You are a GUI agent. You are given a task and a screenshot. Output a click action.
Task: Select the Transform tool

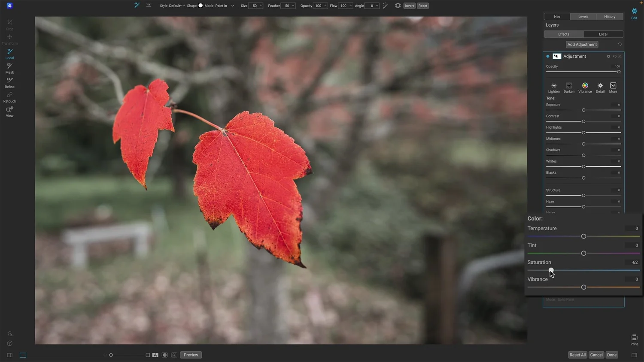coord(9,39)
